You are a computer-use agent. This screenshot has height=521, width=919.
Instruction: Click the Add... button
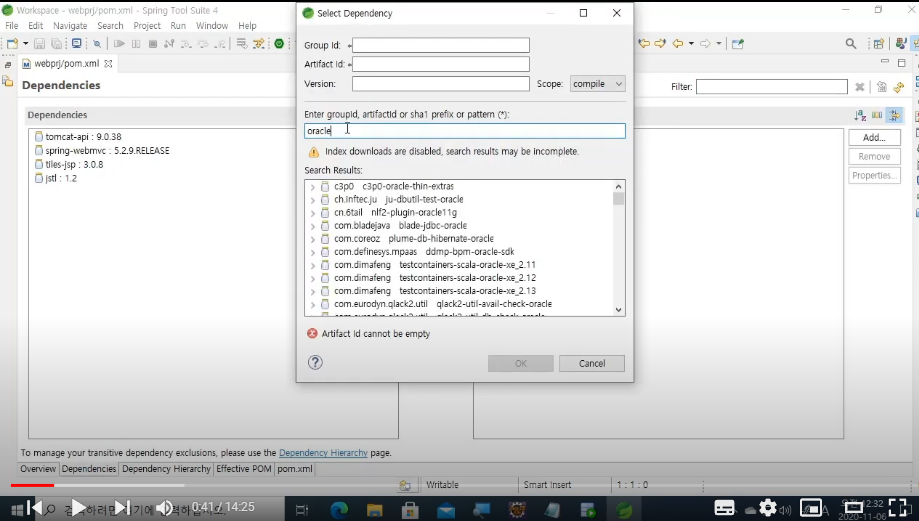click(x=874, y=138)
